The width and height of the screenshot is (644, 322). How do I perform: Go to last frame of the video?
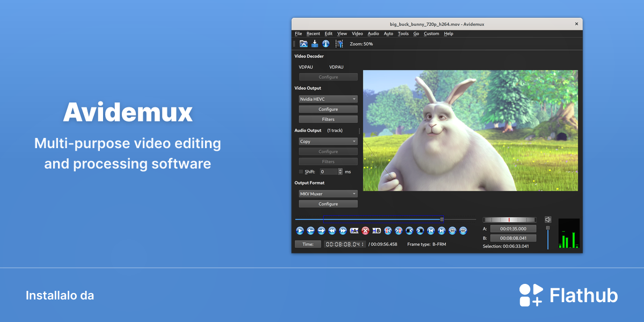point(442,231)
